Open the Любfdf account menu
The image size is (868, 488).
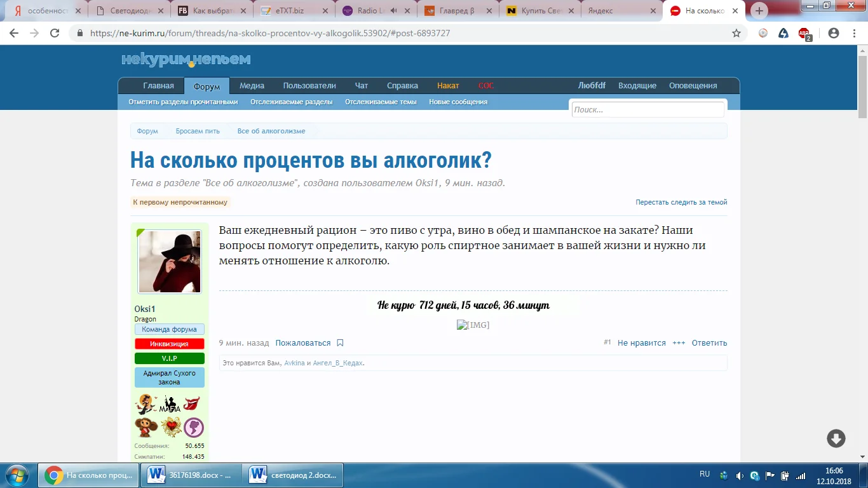coord(592,86)
